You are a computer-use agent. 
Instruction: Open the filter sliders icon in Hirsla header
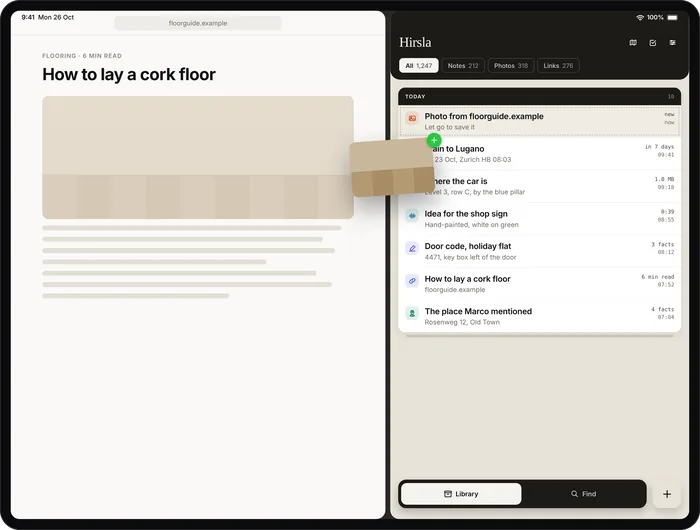pos(672,43)
